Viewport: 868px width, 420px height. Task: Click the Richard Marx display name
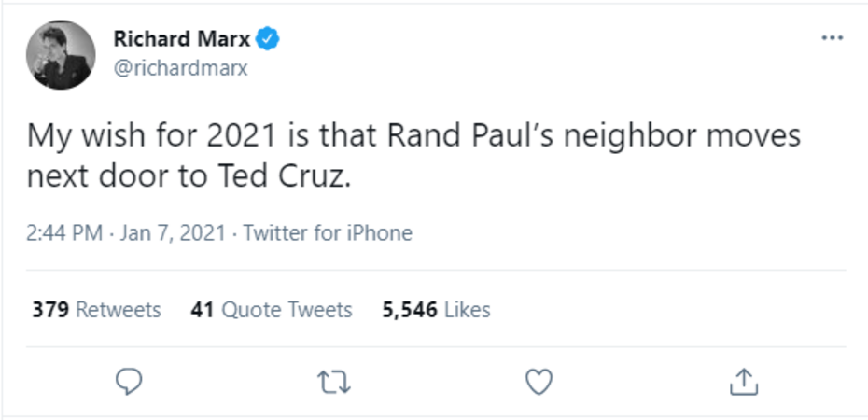pos(180,38)
